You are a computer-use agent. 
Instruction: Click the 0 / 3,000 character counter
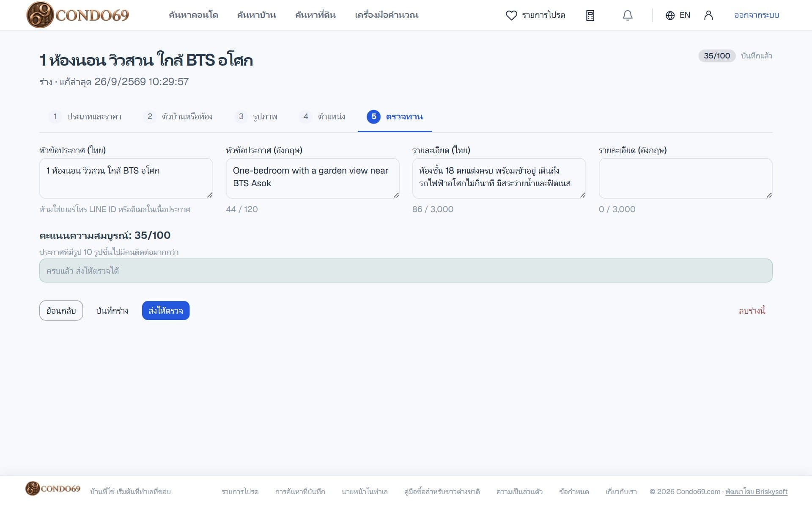pyautogui.click(x=617, y=209)
